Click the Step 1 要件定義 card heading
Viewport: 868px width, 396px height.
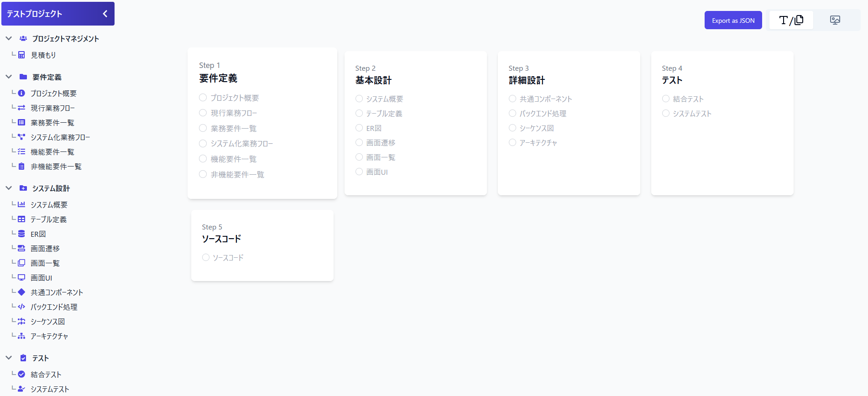point(218,78)
